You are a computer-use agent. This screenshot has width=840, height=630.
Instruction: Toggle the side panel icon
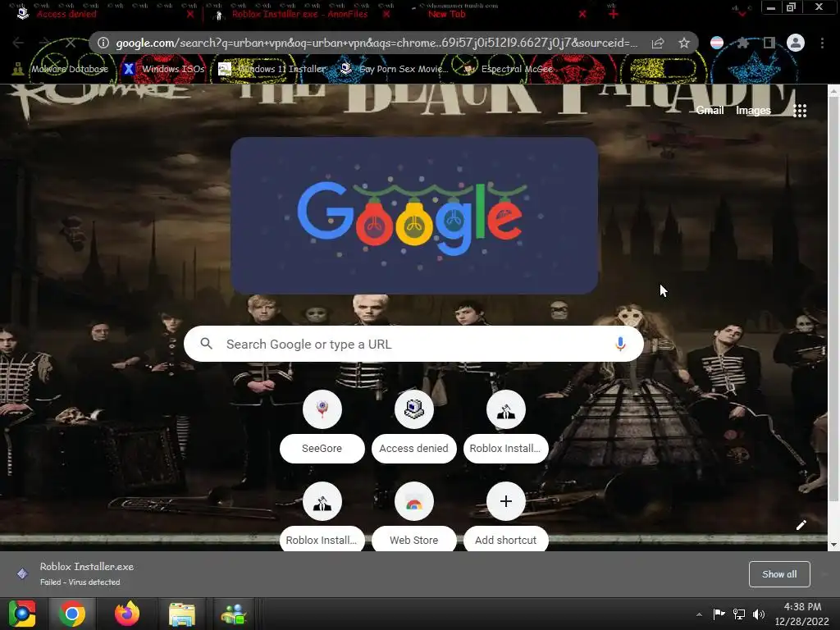point(769,43)
